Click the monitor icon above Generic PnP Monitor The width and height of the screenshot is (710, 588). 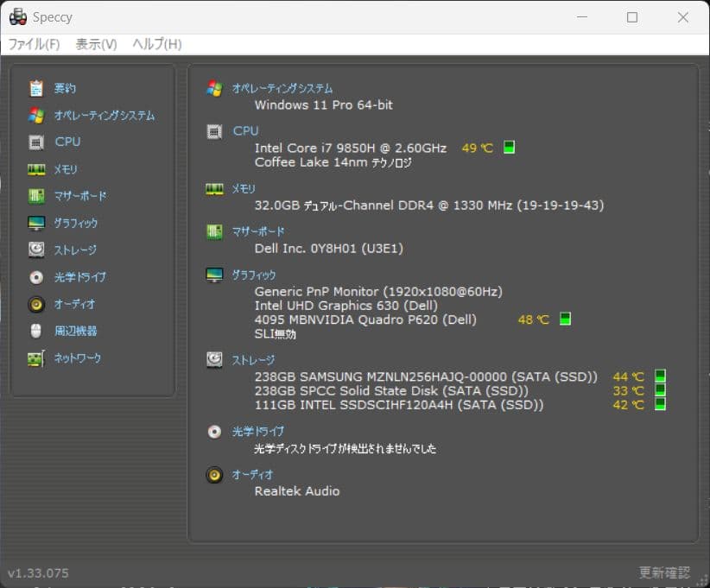214,274
